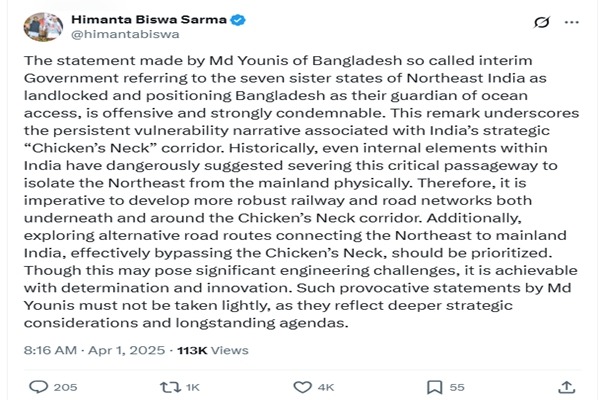Toggle the bookmark icon on this post
600x400 pixels.
click(434, 387)
